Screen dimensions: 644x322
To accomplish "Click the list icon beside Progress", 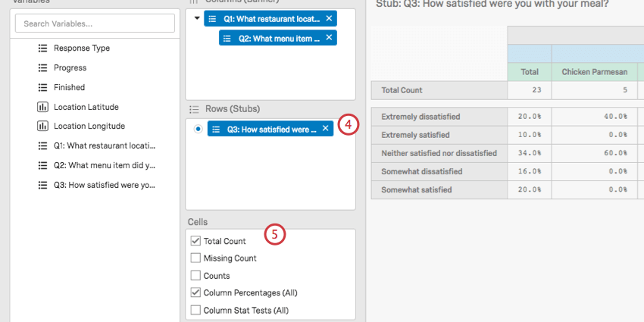I will 42,67.
